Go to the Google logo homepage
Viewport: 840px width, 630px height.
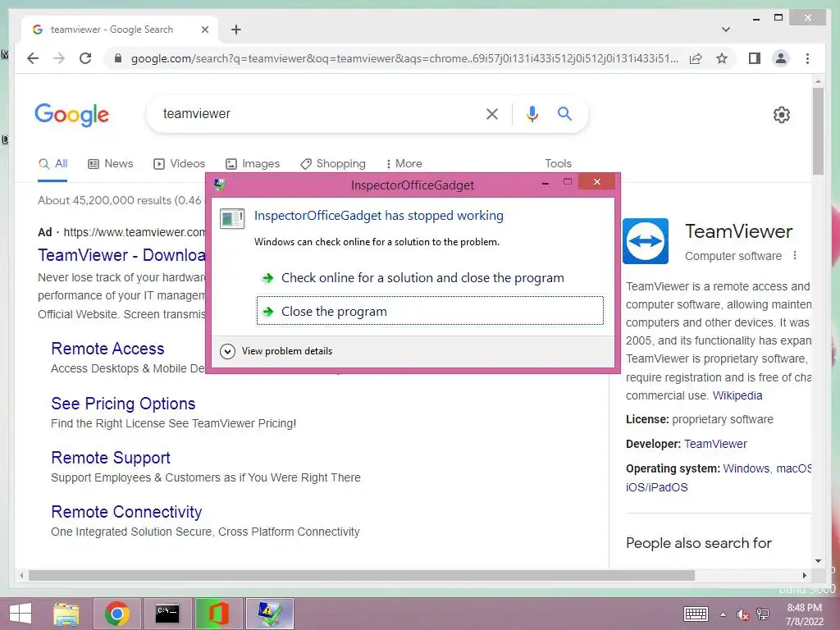tap(72, 115)
